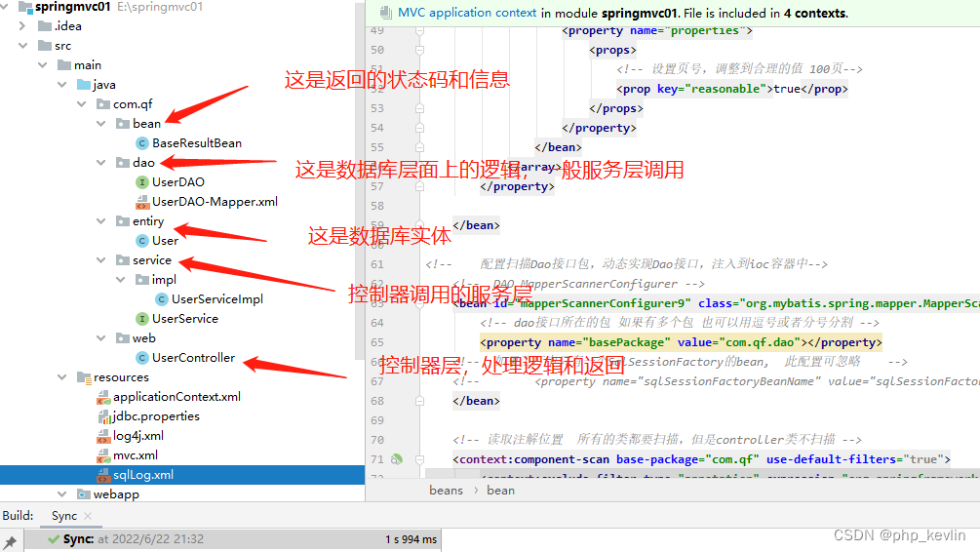Click the service package folder icon
980x552 pixels.
click(x=123, y=260)
